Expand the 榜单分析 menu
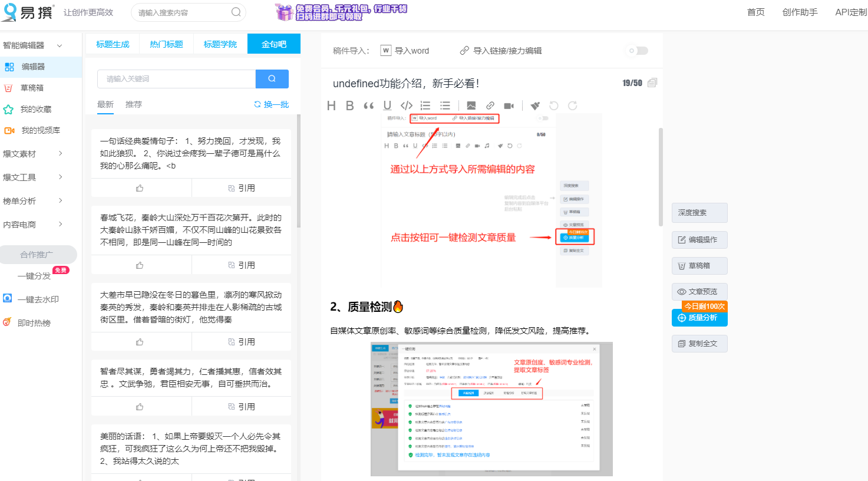 33,201
